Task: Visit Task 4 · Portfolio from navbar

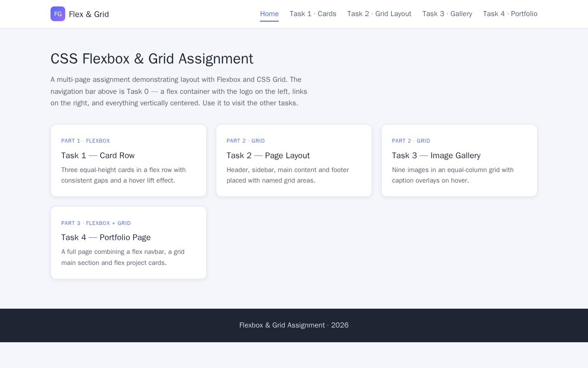Action: click(x=510, y=14)
